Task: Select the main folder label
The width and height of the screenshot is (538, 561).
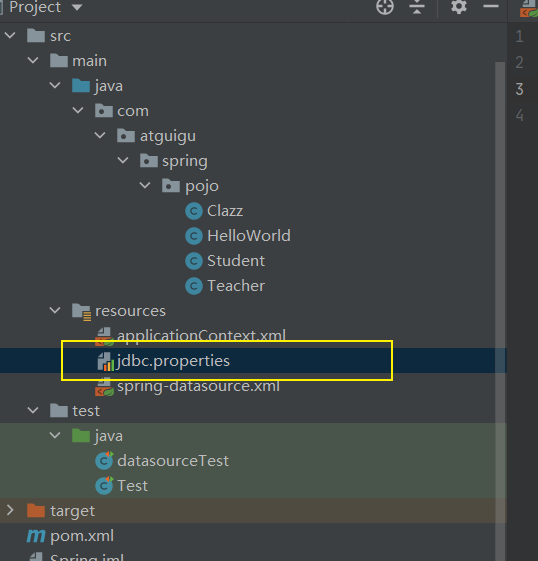Action: 89,61
